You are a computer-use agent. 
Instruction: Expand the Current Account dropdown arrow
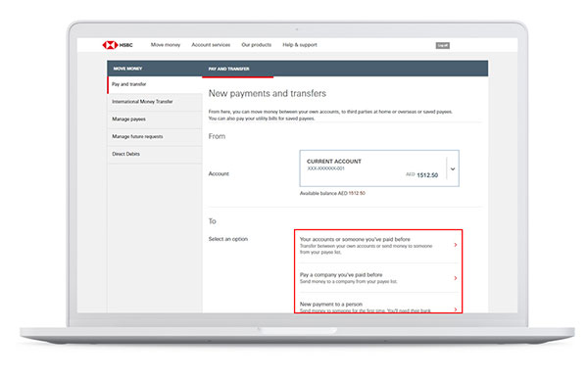pos(453,169)
